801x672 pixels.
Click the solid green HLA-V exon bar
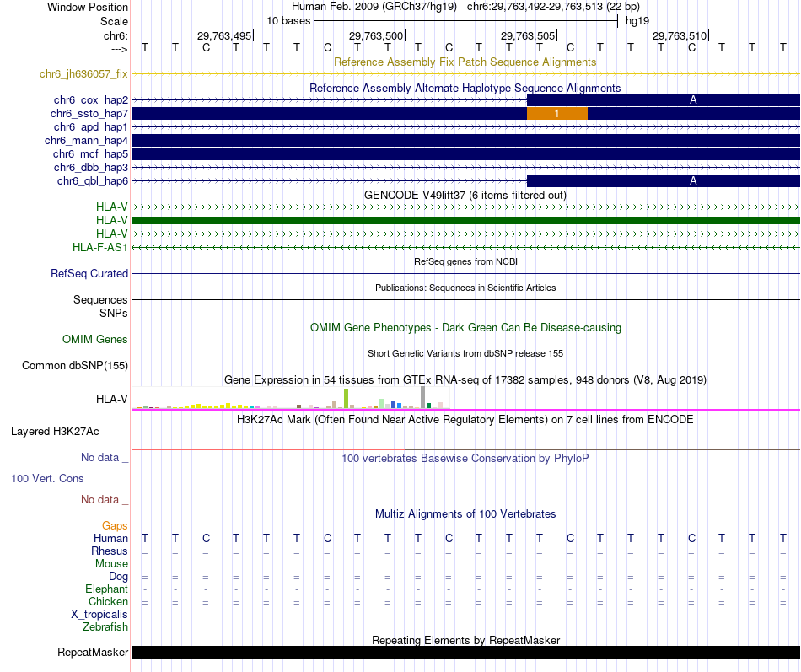tap(466, 220)
